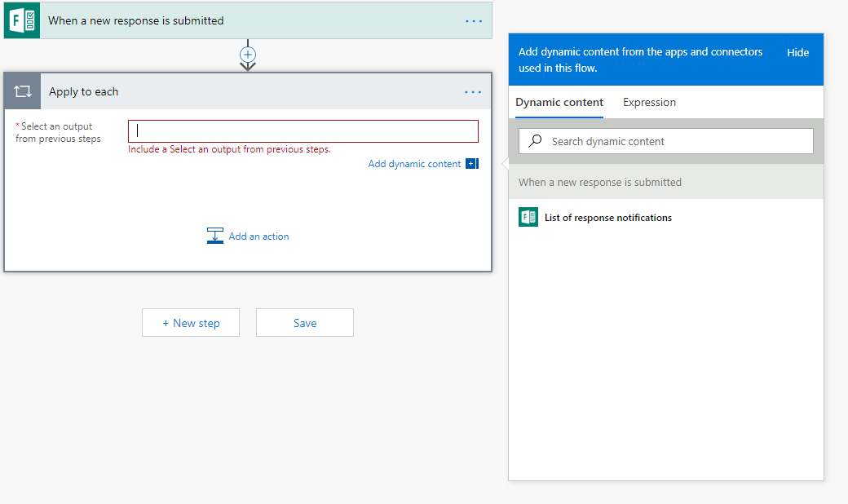Collapse the Apply to each card header
848x504 pixels.
tap(248, 91)
